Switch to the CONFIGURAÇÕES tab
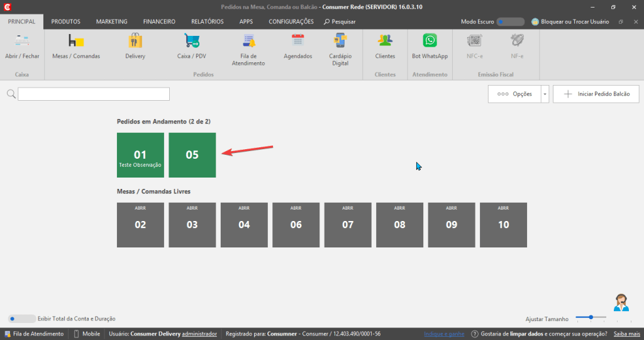The image size is (644, 340). click(291, 22)
